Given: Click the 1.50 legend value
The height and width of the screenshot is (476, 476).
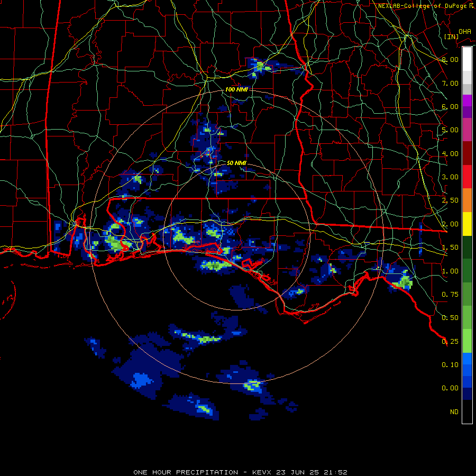Looking at the screenshot, I should pyautogui.click(x=450, y=248).
